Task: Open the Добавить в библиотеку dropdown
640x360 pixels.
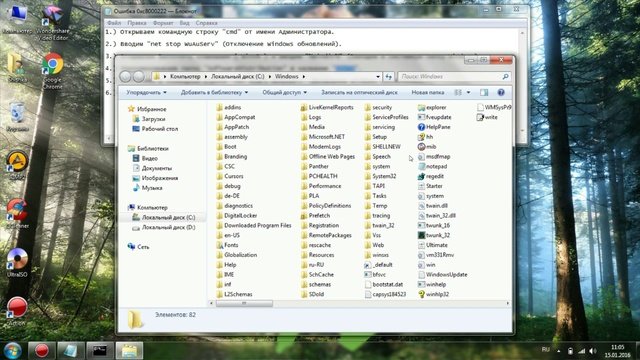Action: pos(214,93)
